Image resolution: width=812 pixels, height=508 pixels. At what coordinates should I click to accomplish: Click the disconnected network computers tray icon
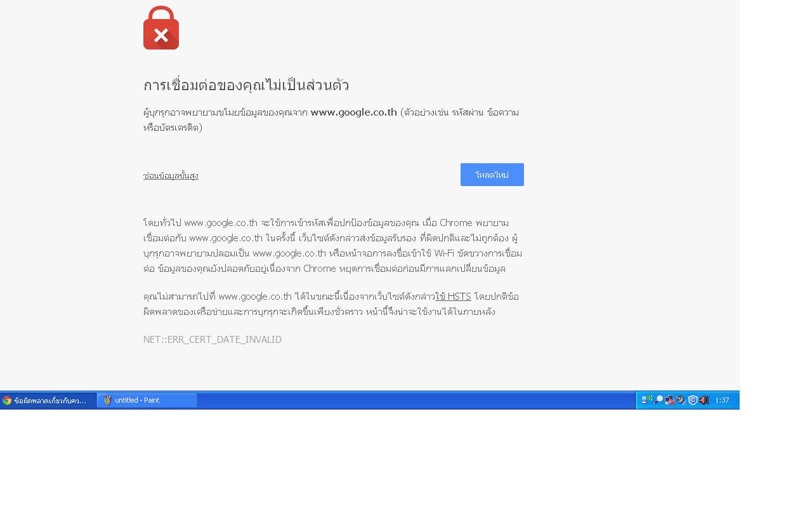tap(670, 400)
